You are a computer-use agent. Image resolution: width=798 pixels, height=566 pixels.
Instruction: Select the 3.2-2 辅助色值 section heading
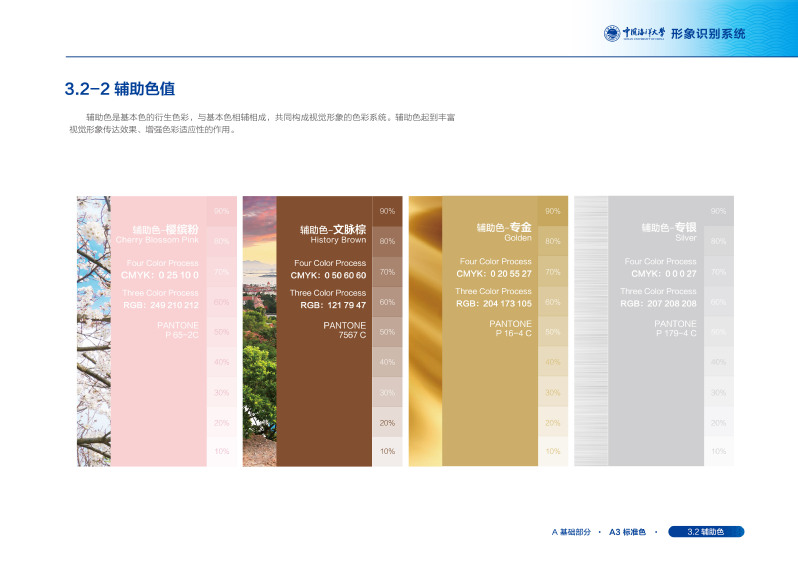point(120,89)
